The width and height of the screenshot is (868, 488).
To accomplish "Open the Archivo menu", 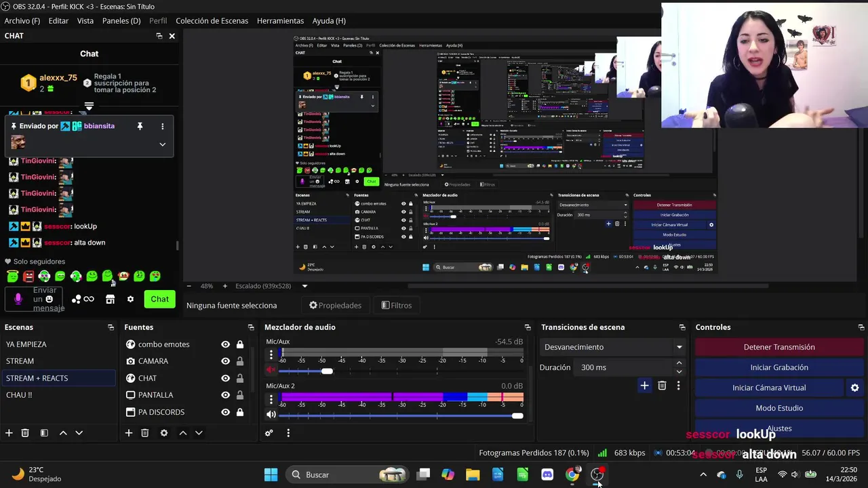I will coord(22,21).
